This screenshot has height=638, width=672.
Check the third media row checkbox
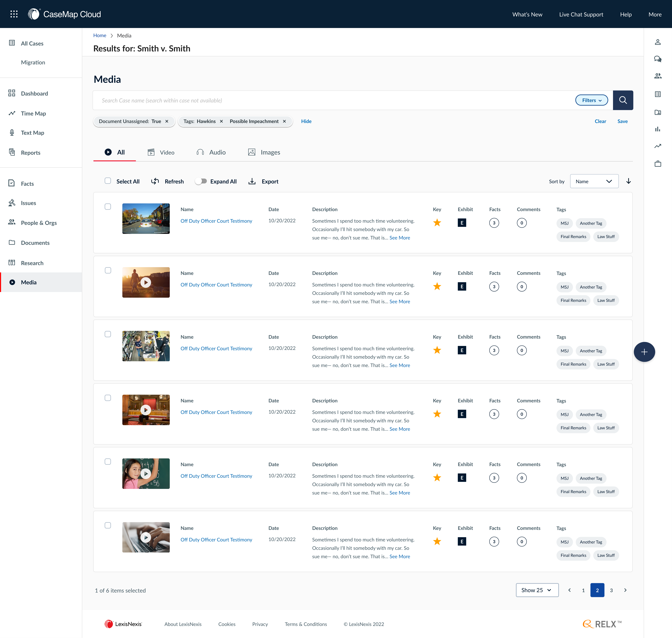pos(108,334)
